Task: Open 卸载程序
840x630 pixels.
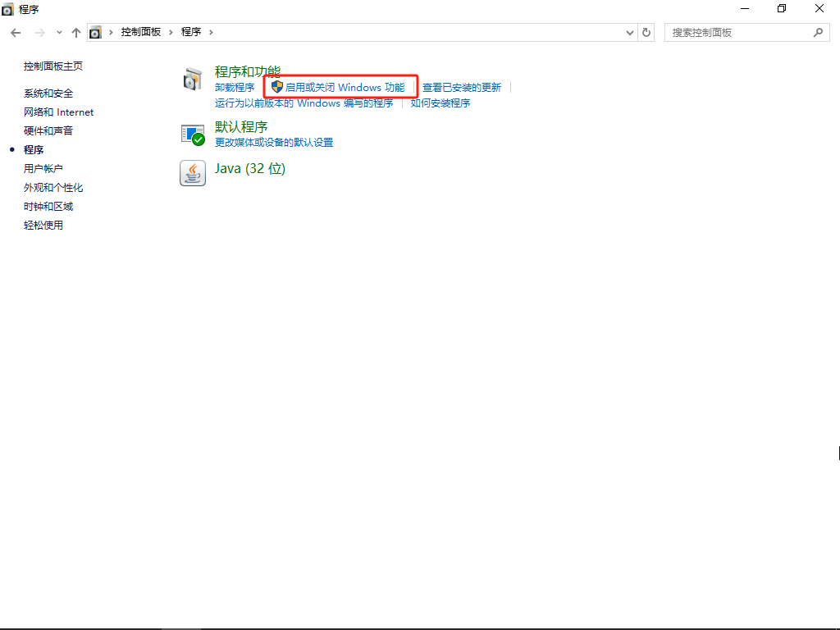Action: pos(234,87)
